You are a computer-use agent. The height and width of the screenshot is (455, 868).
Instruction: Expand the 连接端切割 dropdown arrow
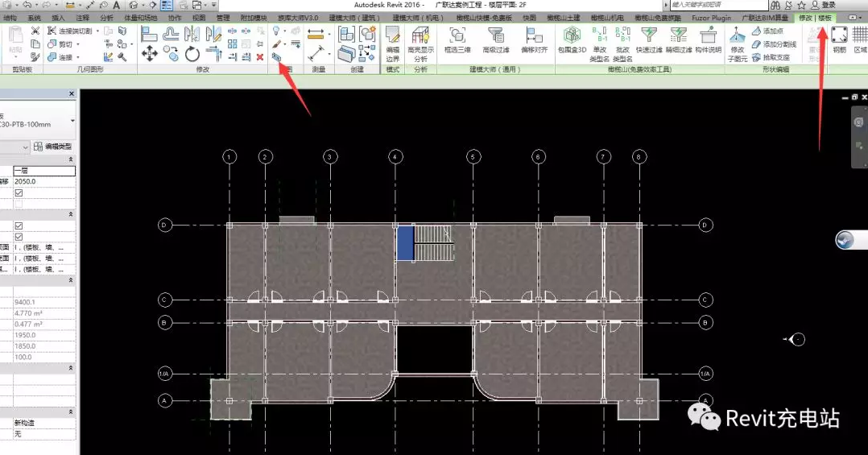click(x=98, y=31)
